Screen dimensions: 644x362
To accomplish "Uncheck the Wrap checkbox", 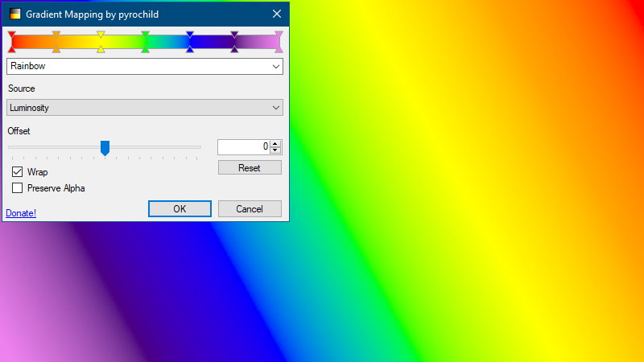I will [x=17, y=171].
